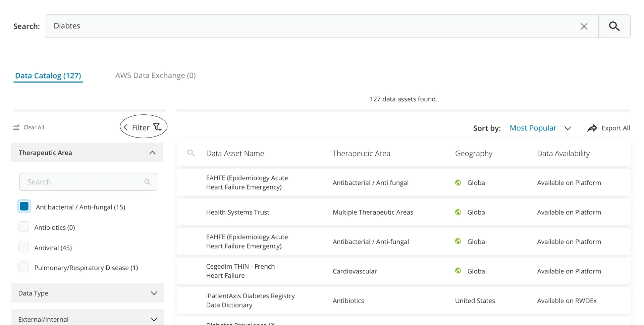Open the Health Systems Trust asset
Image resolution: width=644 pixels, height=325 pixels.
pyautogui.click(x=237, y=212)
